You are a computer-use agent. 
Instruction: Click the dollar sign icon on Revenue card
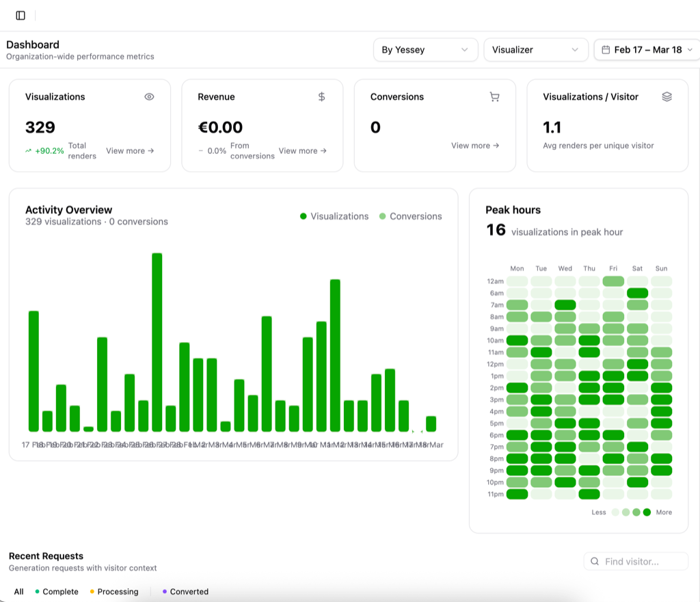click(322, 97)
